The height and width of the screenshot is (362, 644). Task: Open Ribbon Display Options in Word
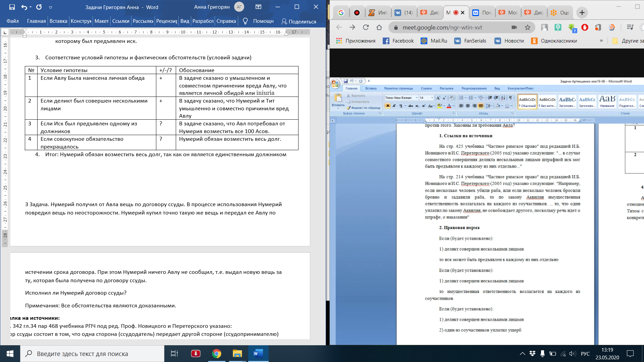pyautogui.click(x=258, y=7)
